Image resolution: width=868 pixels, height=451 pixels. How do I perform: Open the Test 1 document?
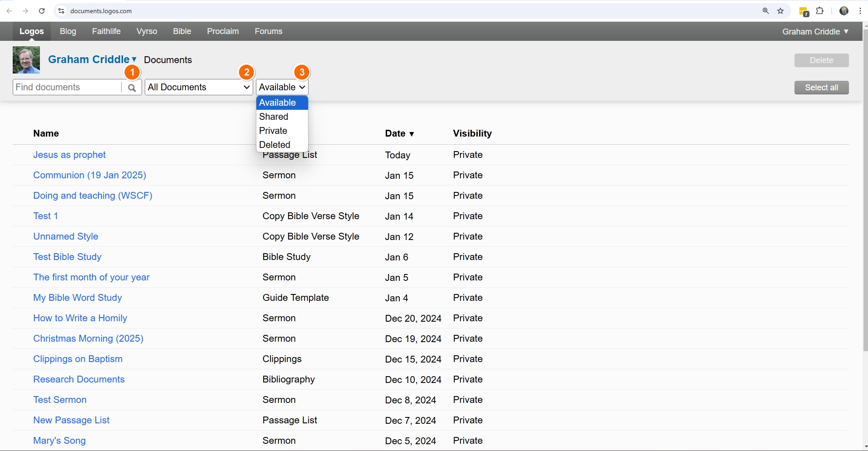[x=45, y=216]
